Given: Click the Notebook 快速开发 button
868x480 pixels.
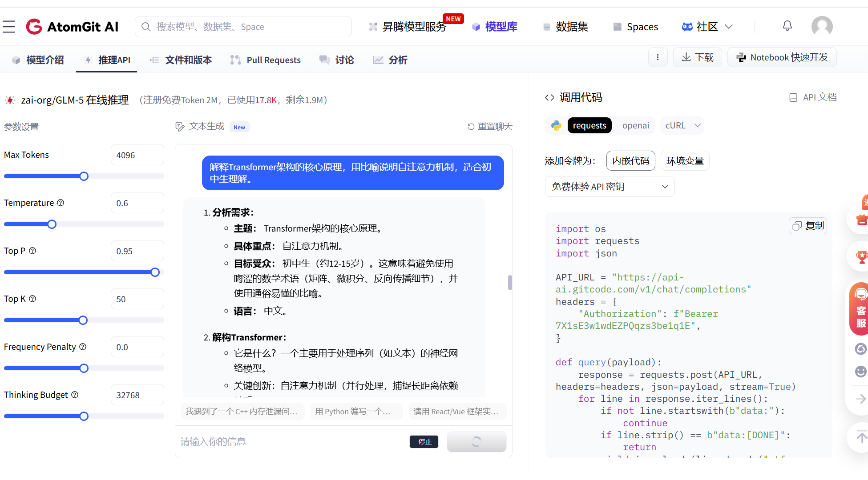Looking at the screenshot, I should pos(782,57).
